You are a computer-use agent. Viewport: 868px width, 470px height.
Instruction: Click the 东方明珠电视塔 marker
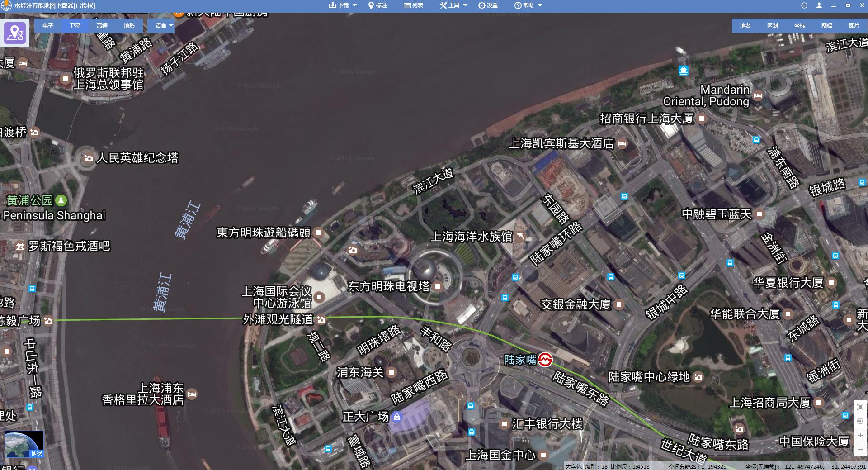437,286
